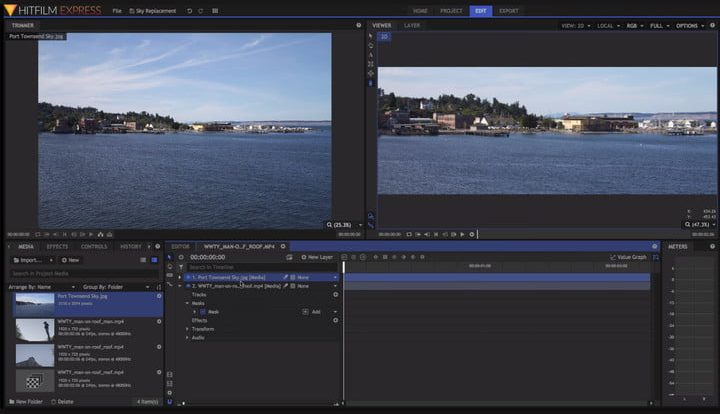Open the RGB channel dropdown
The width and height of the screenshot is (720, 414).
(x=632, y=25)
